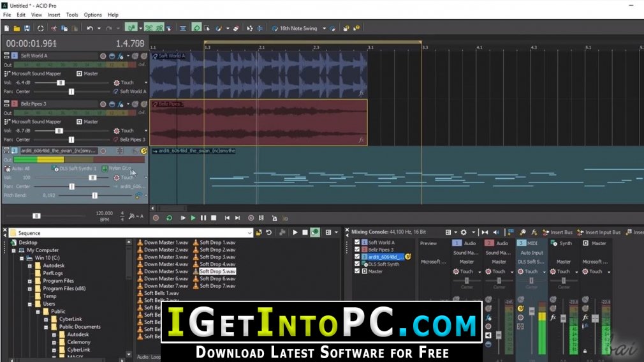Toggle Loop Playback in the transport bar
Viewport: 644px width, 362px height.
tap(169, 218)
